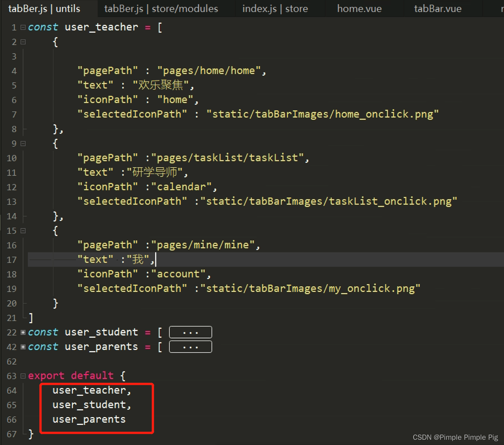This screenshot has width=504, height=445.
Task: Click the "home" iconPath value on line 6
Action: click(x=175, y=99)
